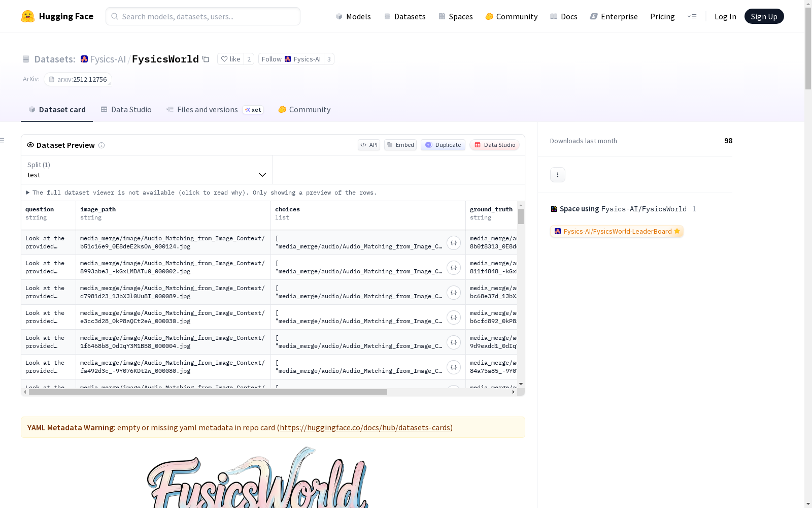Click the Log In link
The height and width of the screenshot is (508, 812).
725,16
